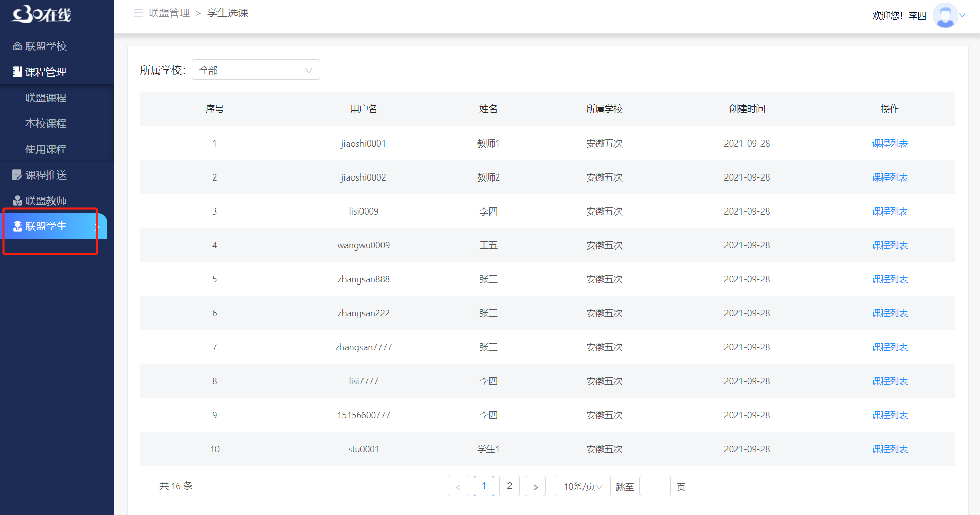Click the 联盟学校 school icon in sidebar
Viewport: 980px width, 515px height.
[17, 46]
